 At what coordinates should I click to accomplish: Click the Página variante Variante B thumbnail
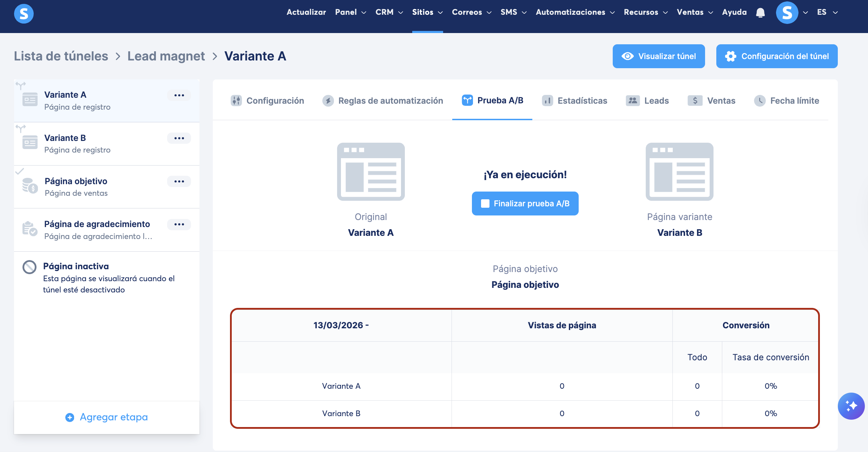coord(679,172)
